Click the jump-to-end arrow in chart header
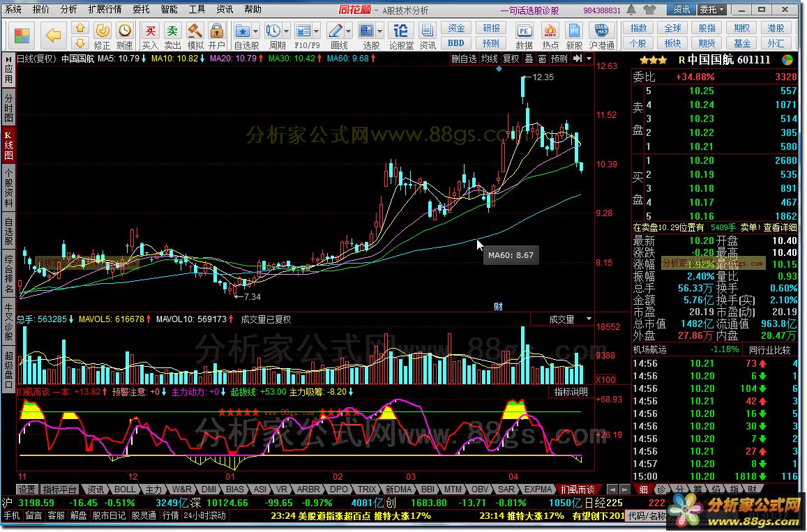 [578, 59]
